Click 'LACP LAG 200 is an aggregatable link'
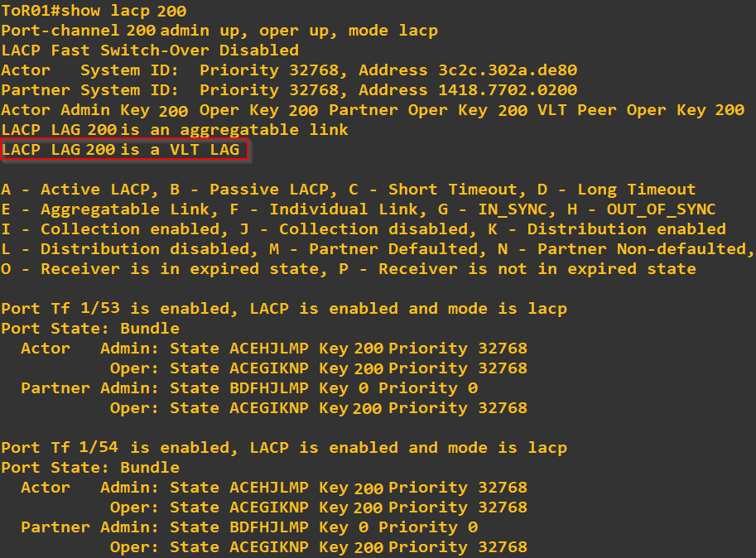 coord(175,130)
